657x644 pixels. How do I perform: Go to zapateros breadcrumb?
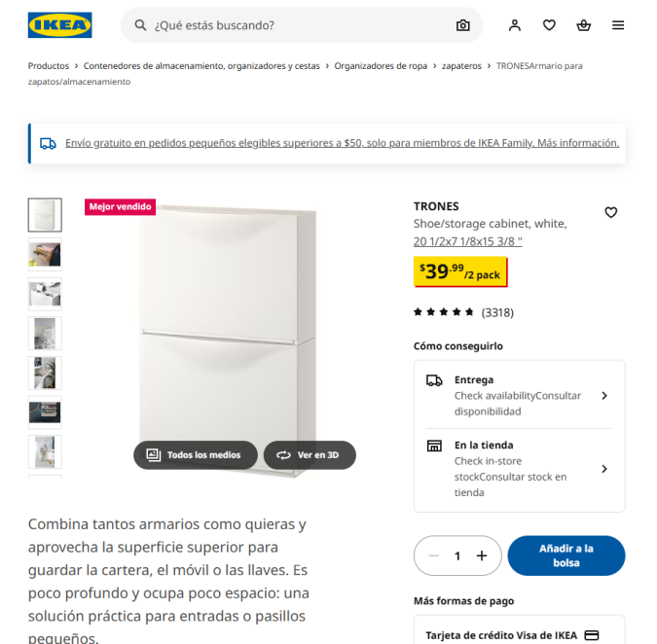pos(461,66)
